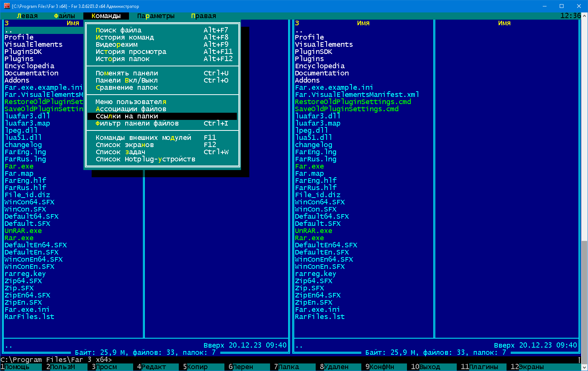Select Сравнение папок entry

[162, 87]
